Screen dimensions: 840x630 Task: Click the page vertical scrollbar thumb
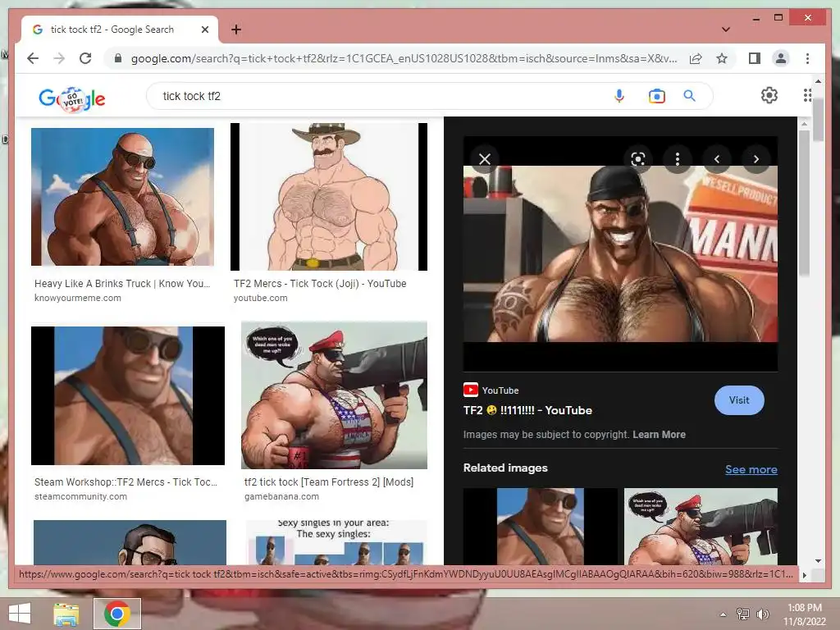coord(818,120)
